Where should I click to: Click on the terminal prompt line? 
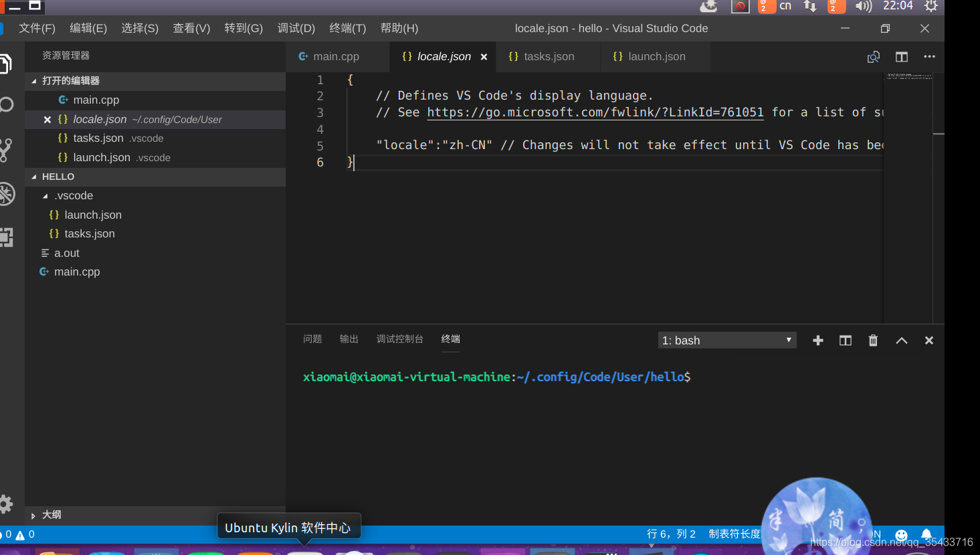(496, 377)
